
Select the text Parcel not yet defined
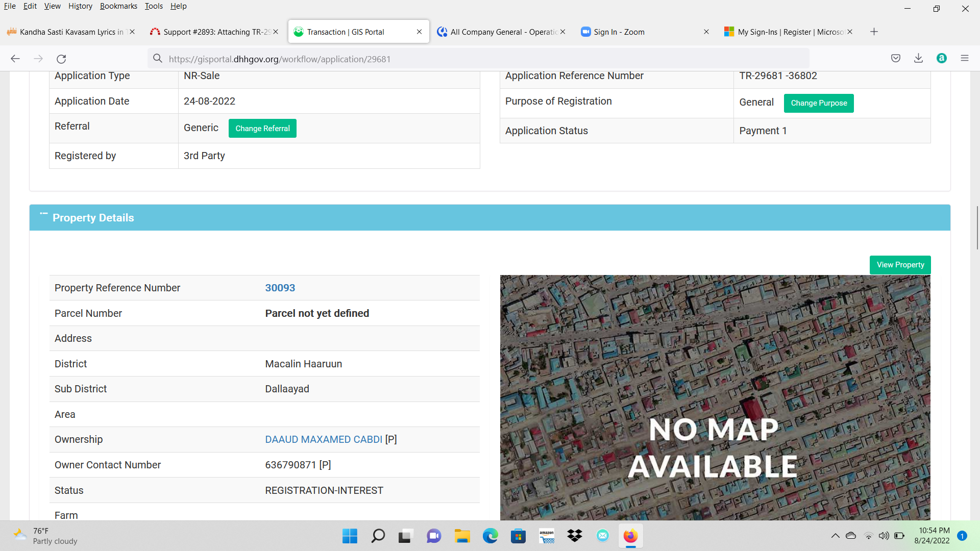point(317,313)
